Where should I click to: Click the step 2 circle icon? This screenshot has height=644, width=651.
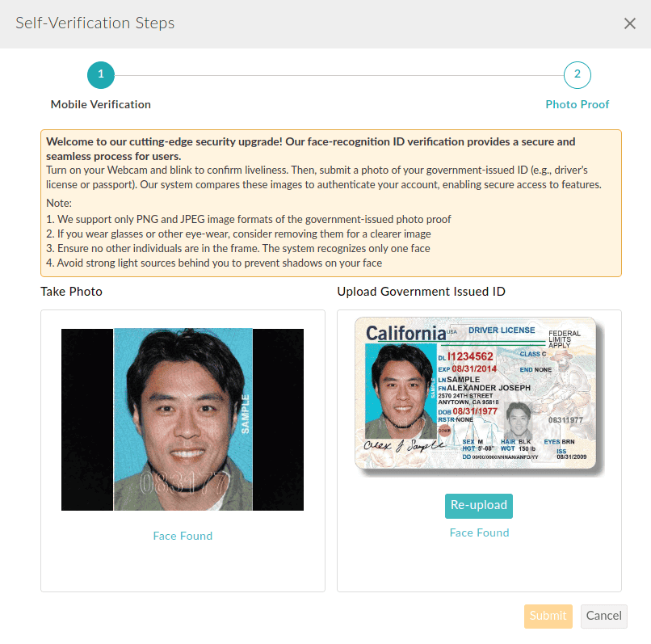pyautogui.click(x=577, y=74)
